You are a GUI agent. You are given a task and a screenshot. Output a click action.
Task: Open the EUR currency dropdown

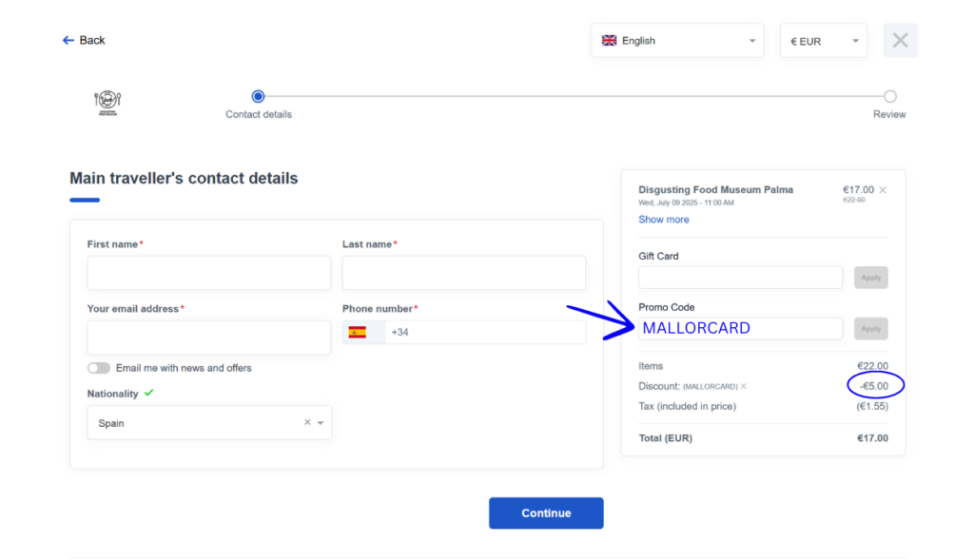click(823, 41)
